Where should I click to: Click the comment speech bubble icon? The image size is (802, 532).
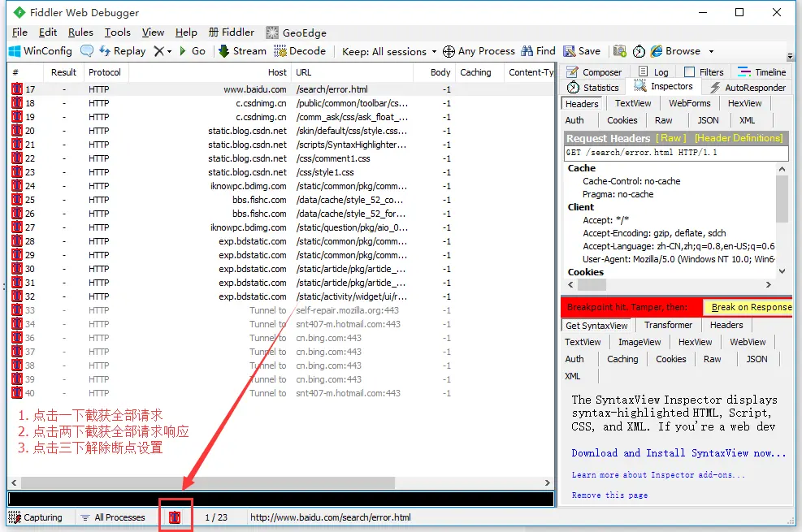tap(87, 51)
